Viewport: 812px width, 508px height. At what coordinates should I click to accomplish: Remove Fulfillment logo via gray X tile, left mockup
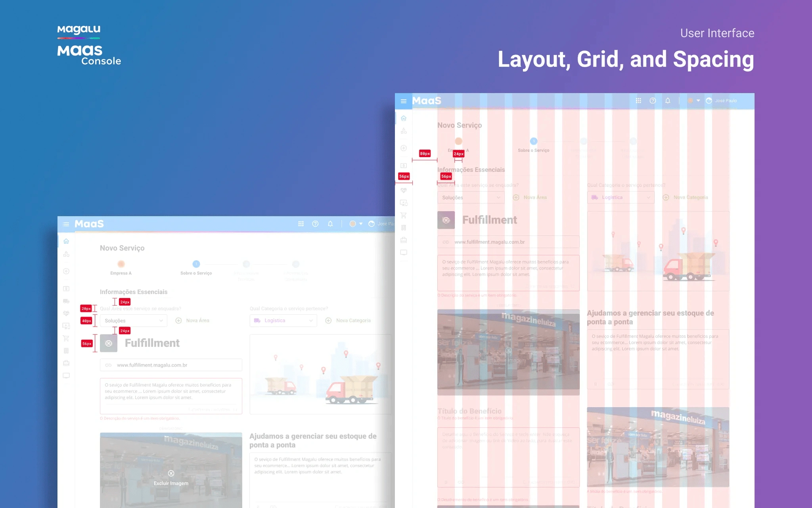click(x=109, y=343)
